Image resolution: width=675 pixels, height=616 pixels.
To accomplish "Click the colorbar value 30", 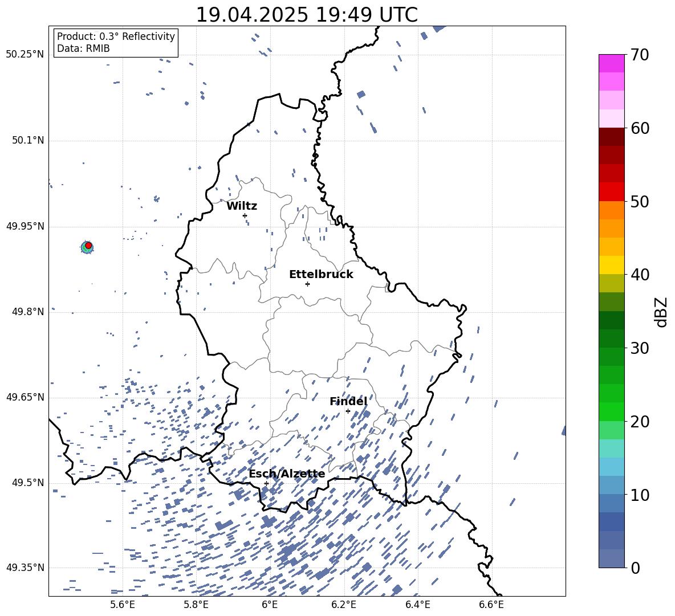I will pos(640,348).
